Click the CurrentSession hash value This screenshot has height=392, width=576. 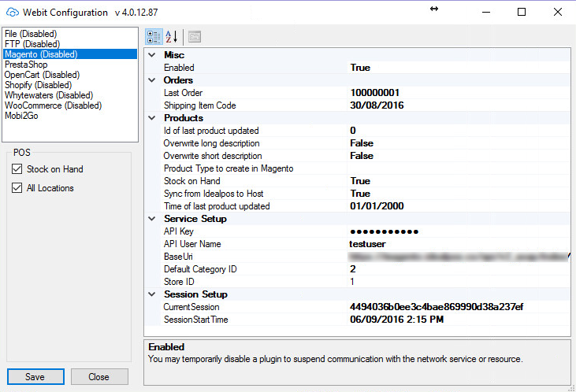tap(459, 307)
